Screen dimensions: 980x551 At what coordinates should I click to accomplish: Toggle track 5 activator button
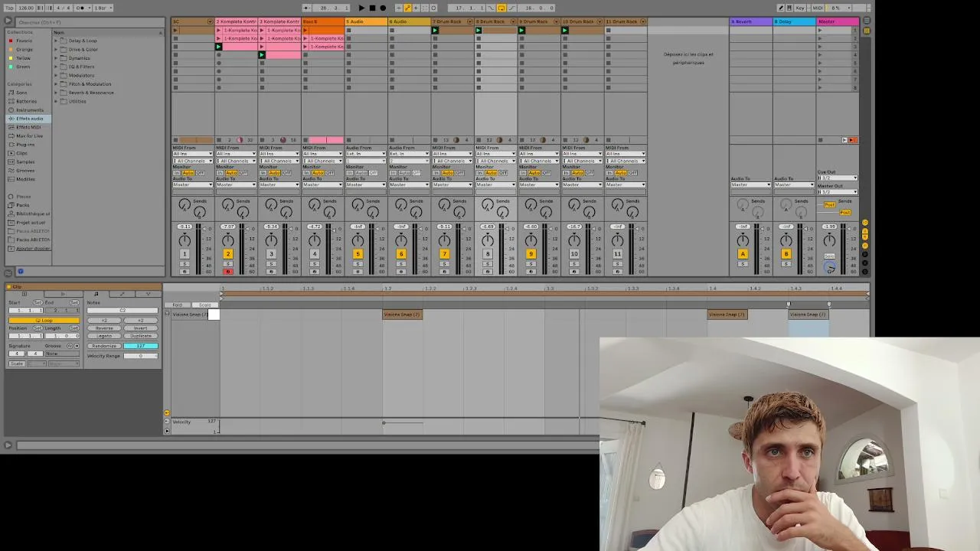pyautogui.click(x=358, y=254)
